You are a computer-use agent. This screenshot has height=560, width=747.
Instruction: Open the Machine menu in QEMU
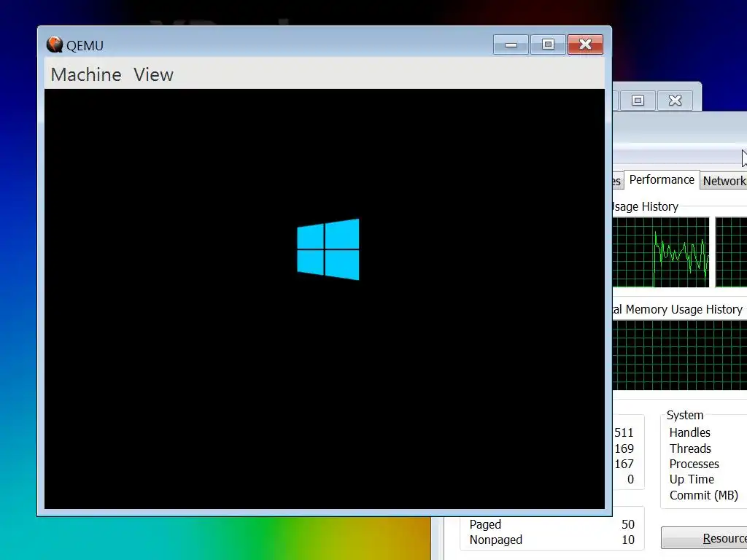tap(86, 75)
